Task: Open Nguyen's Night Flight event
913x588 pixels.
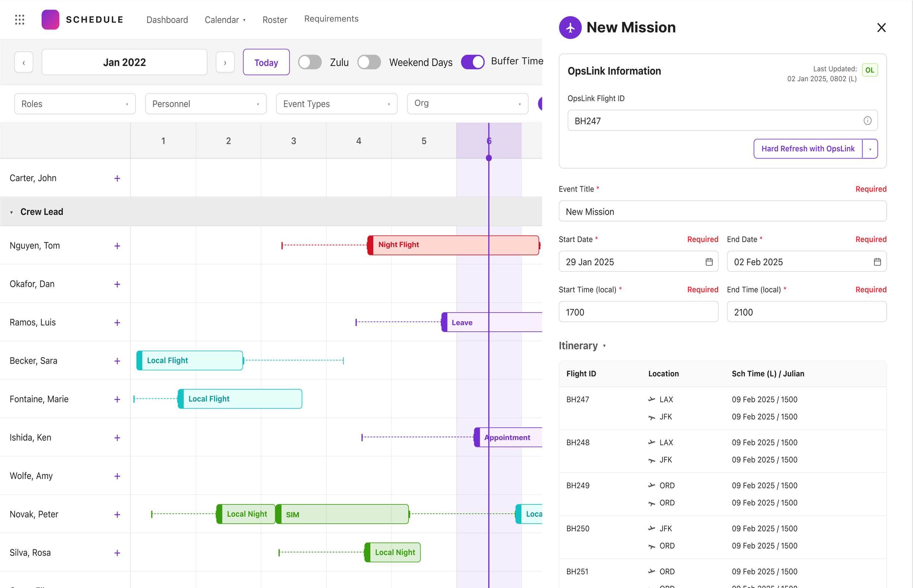Action: (453, 245)
